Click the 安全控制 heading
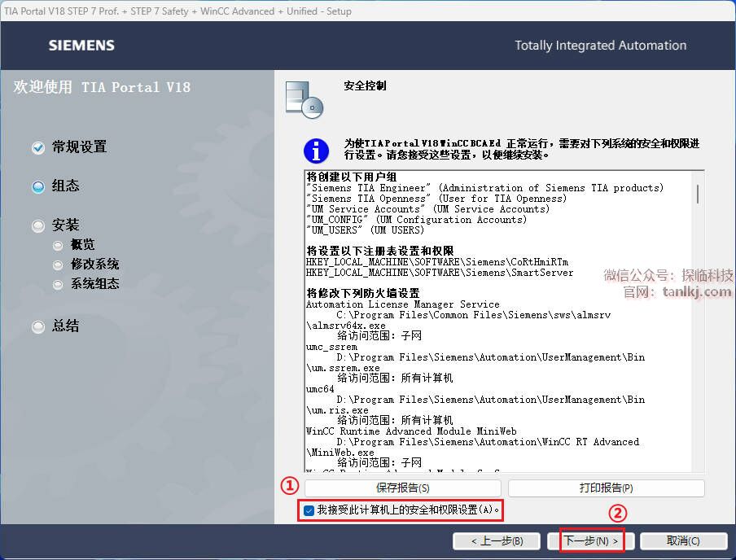This screenshot has height=560, width=736. coord(365,86)
